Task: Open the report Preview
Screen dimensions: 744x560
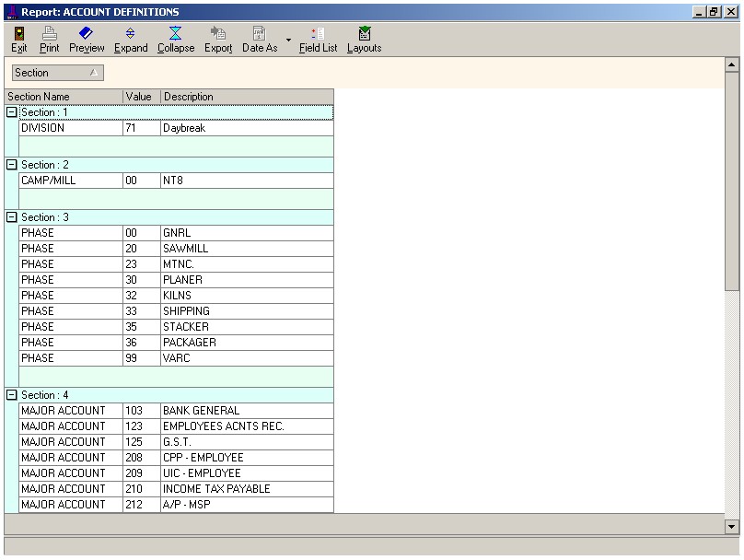Action: [x=87, y=40]
